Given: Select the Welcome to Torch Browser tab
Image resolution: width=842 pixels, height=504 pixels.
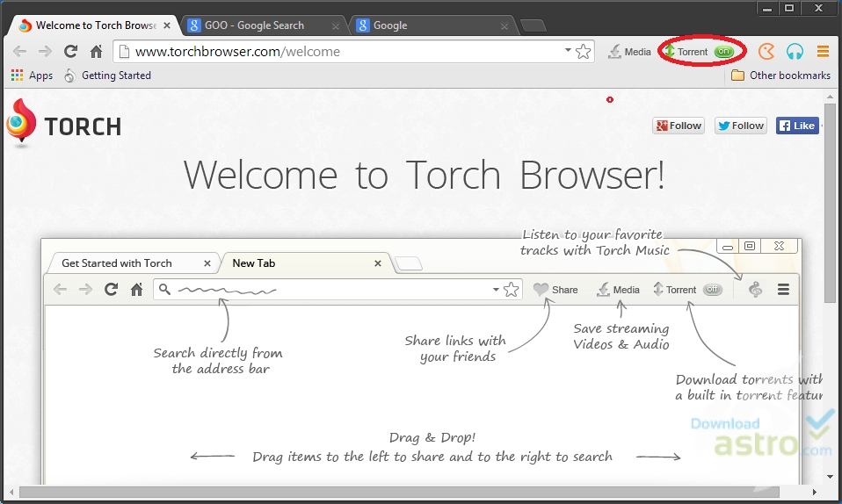Looking at the screenshot, I should pyautogui.click(x=94, y=25).
